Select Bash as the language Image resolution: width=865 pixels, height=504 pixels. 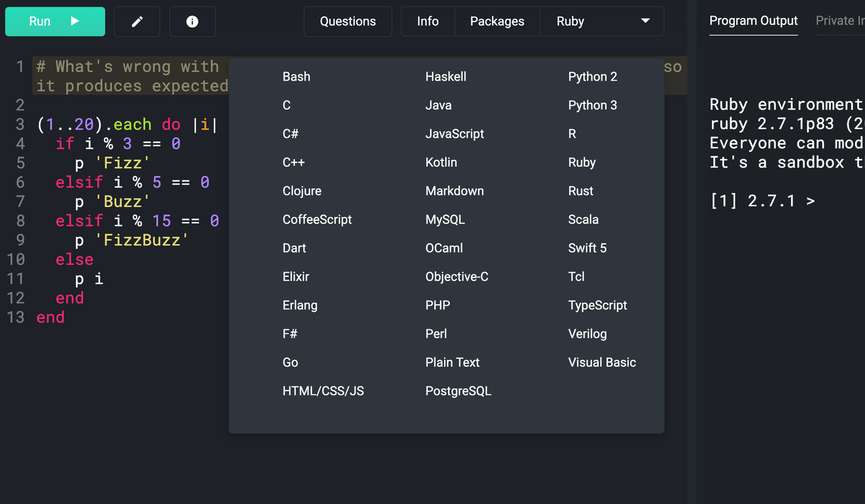(296, 77)
